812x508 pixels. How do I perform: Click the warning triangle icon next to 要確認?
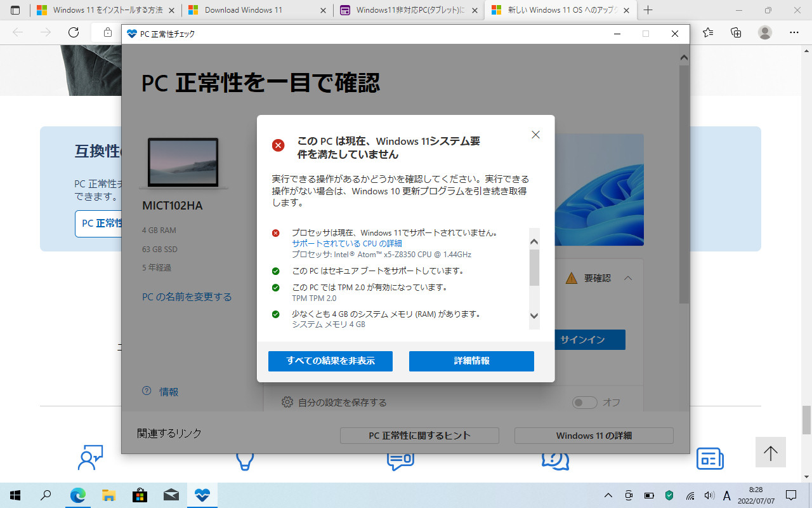[x=572, y=278]
